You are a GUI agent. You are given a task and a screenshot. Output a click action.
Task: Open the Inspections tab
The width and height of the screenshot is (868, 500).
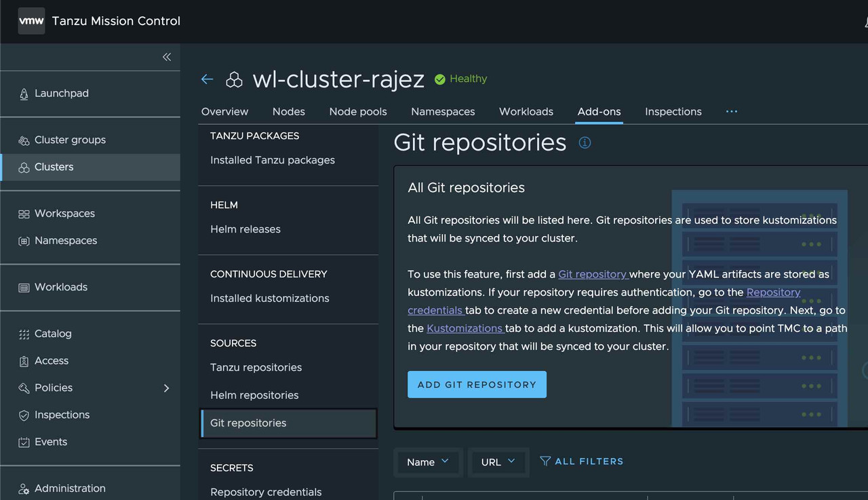673,112
